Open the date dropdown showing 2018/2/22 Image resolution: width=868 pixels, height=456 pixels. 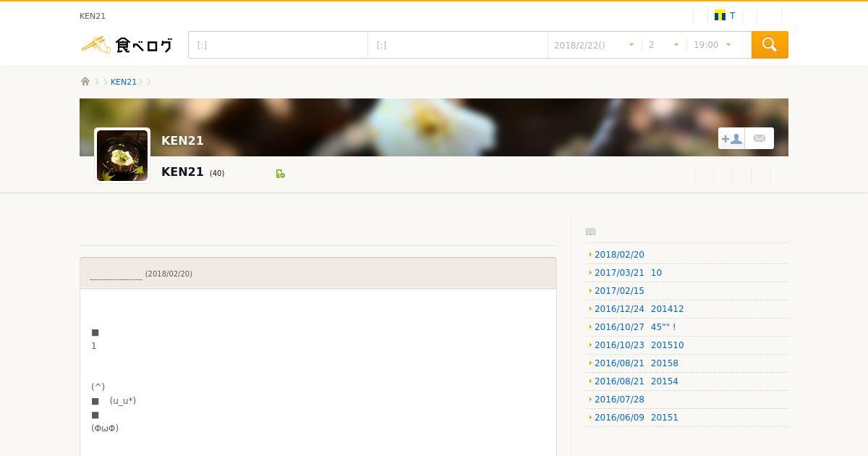595,45
